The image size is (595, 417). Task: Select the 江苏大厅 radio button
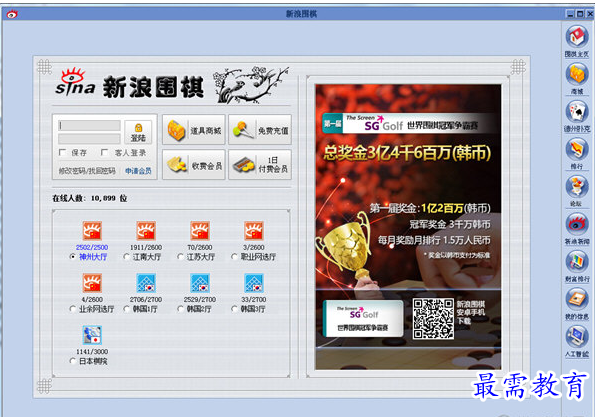(181, 257)
